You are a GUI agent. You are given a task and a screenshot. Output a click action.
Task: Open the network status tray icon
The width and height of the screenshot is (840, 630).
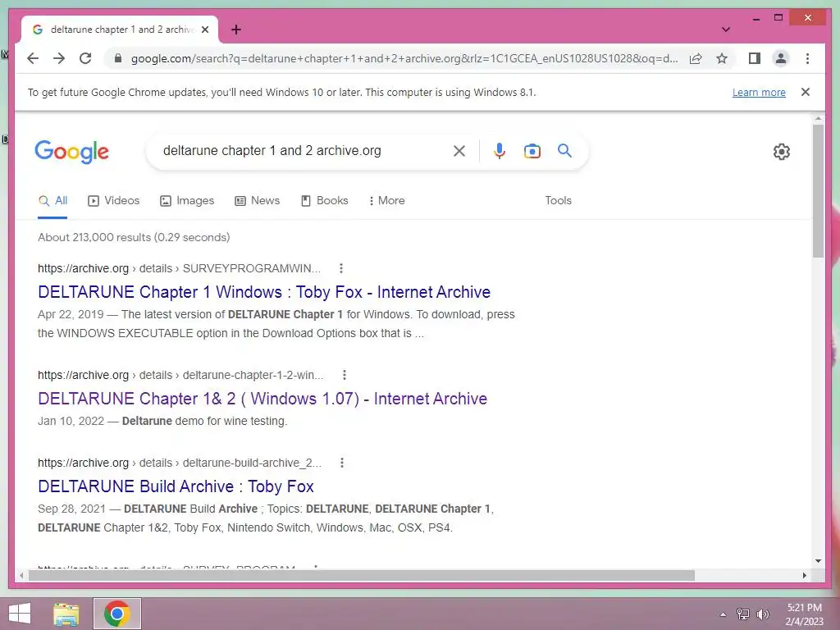click(x=743, y=614)
